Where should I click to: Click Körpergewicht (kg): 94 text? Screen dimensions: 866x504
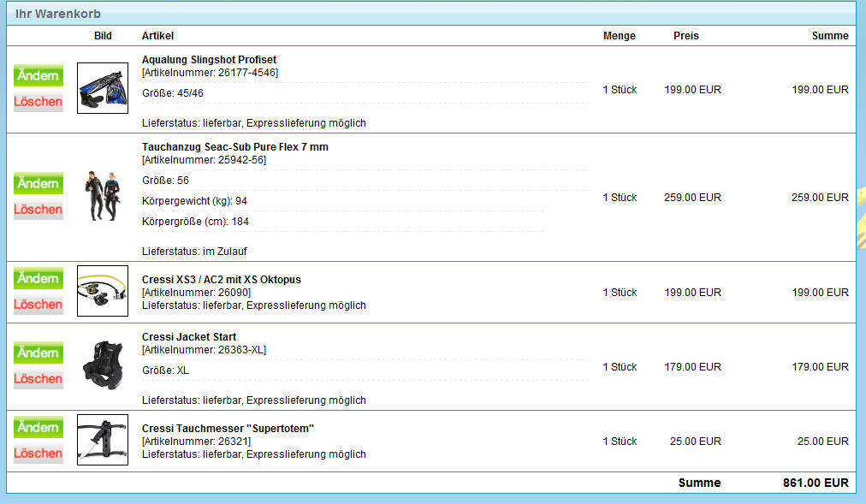(194, 201)
